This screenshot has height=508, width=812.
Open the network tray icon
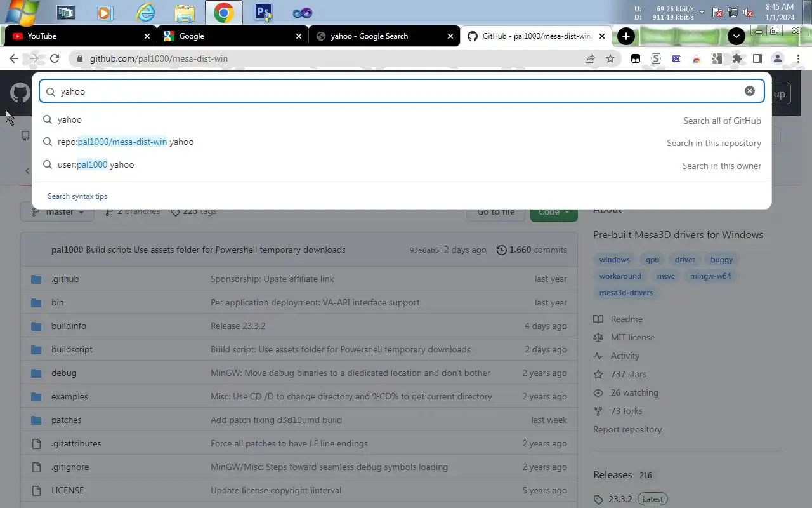(733, 12)
